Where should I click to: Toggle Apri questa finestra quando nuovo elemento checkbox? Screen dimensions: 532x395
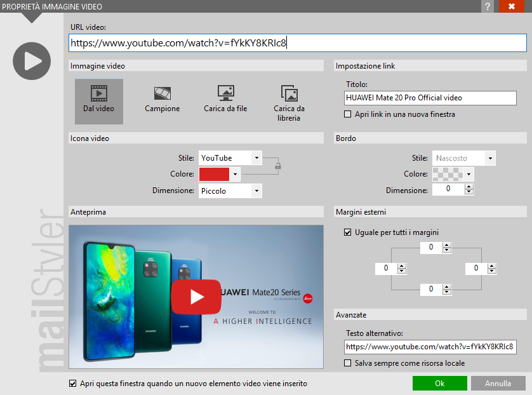coord(72,384)
